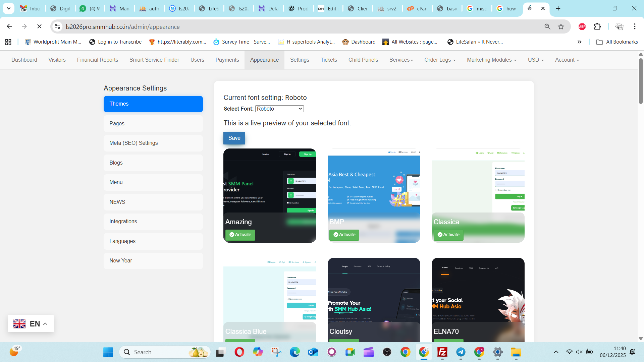The width and height of the screenshot is (644, 362).
Task: Toggle the EN language switcher widget
Action: [x=31, y=324]
